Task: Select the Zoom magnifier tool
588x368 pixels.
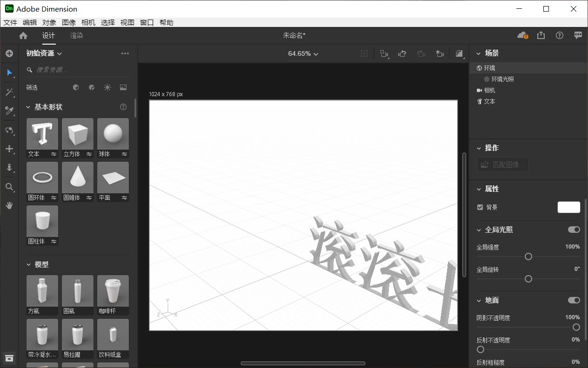Action: tap(9, 187)
